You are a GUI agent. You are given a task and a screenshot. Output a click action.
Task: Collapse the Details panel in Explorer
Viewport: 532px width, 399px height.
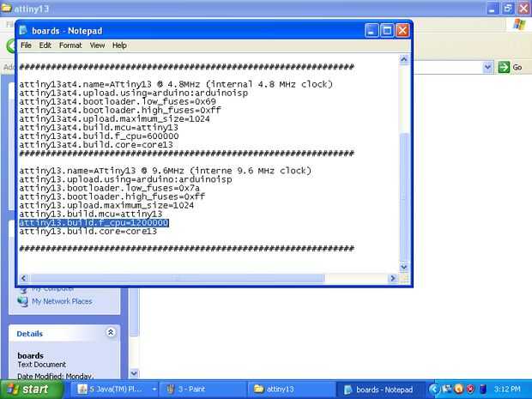(x=111, y=333)
